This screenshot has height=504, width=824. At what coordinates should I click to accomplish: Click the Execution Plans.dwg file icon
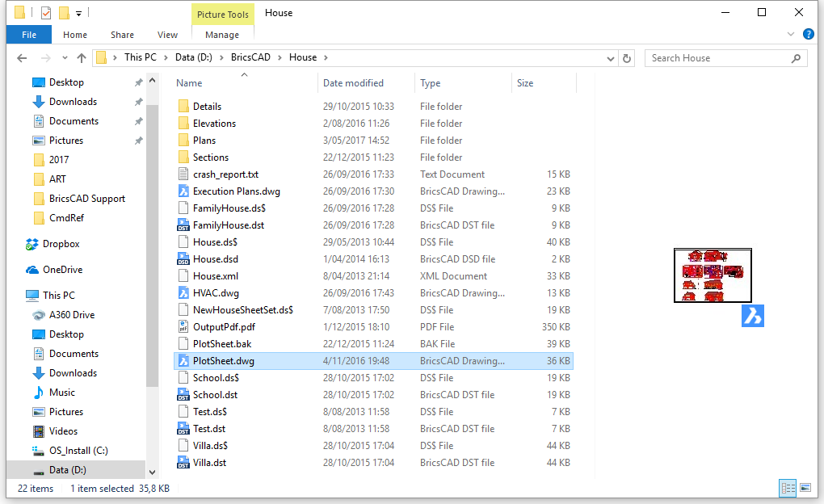(183, 191)
